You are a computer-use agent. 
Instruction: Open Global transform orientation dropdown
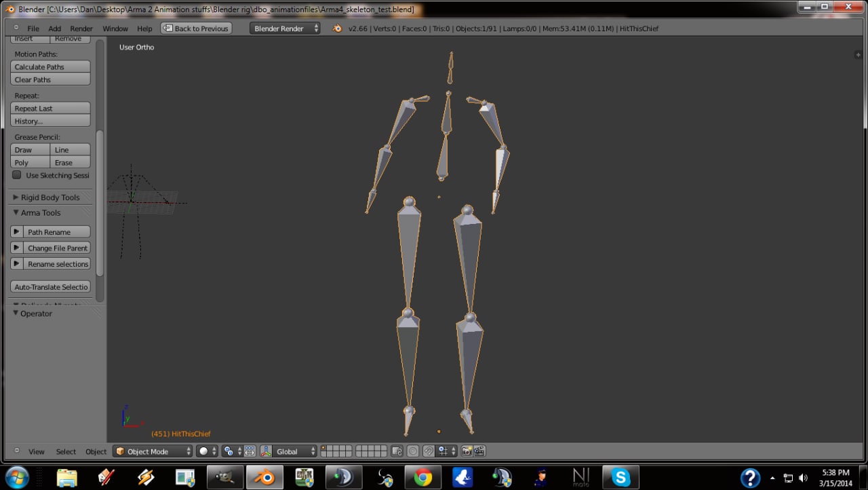coord(295,451)
